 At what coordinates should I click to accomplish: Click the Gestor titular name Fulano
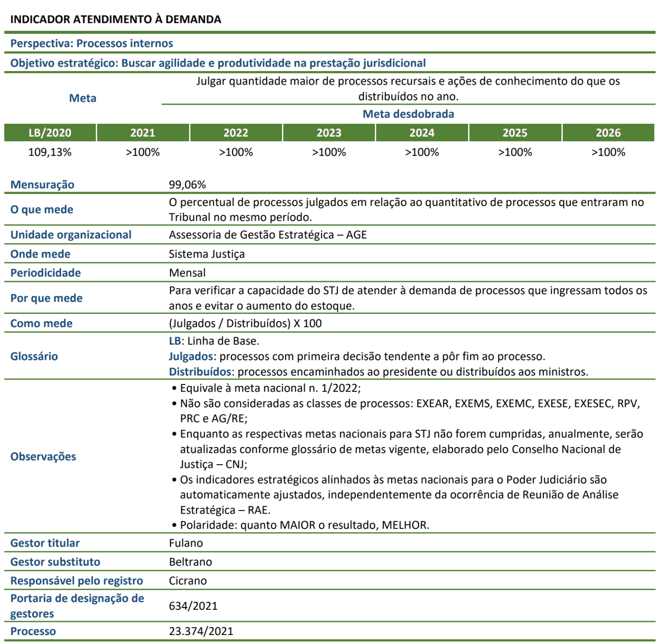coord(186,543)
